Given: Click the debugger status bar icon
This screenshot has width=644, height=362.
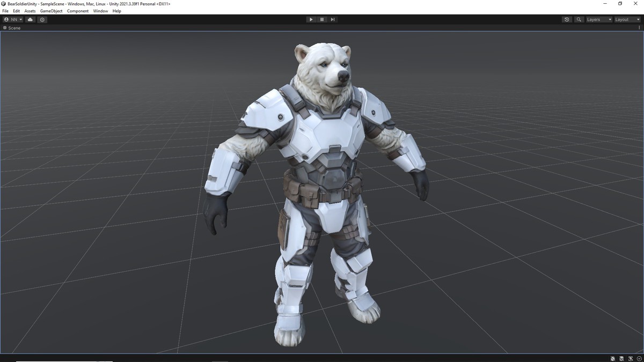Looking at the screenshot, I should click(612, 358).
